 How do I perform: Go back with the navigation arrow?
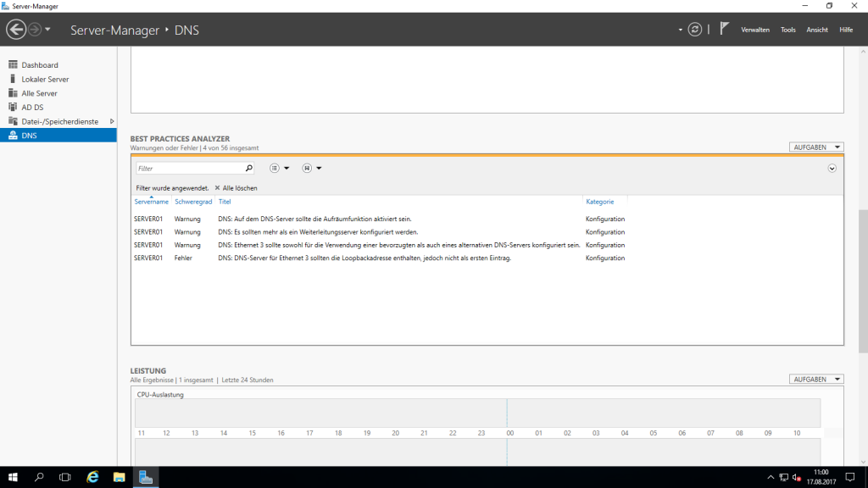(16, 30)
